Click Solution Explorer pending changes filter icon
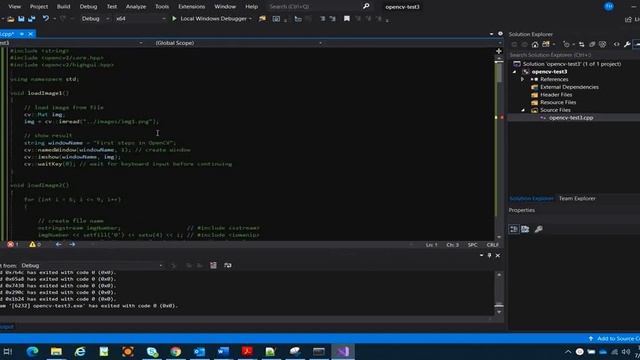Image resolution: width=640 pixels, height=360 pixels. click(x=566, y=44)
